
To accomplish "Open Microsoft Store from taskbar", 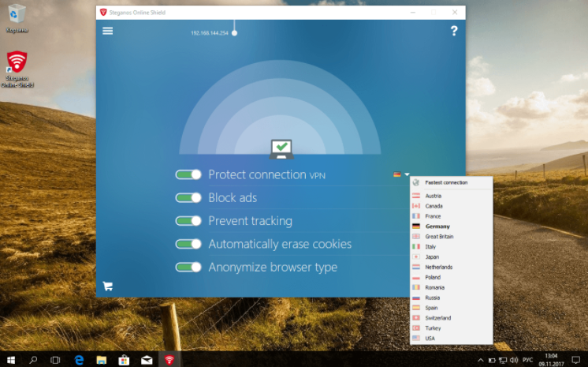I will pyautogui.click(x=124, y=360).
